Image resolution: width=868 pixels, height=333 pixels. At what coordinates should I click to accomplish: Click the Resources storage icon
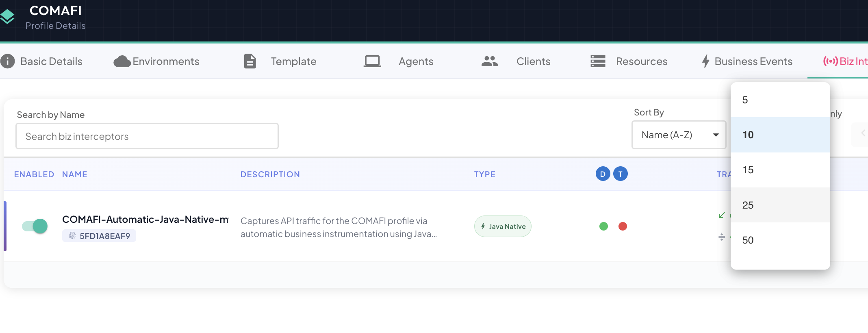[x=598, y=61]
